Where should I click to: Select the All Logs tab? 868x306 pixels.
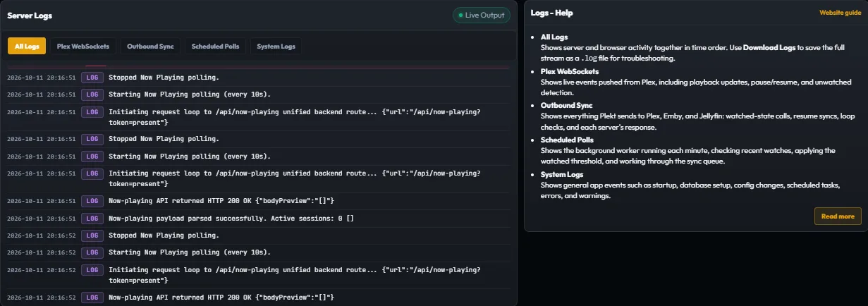pyautogui.click(x=27, y=46)
